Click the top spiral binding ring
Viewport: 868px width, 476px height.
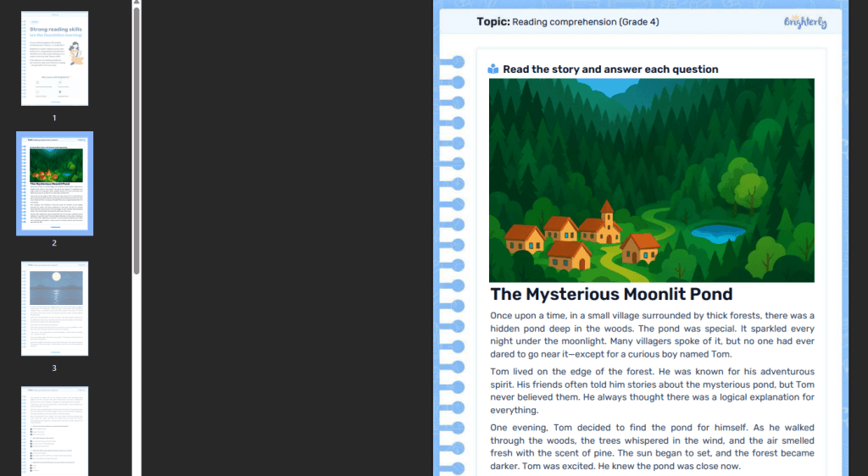(458, 62)
